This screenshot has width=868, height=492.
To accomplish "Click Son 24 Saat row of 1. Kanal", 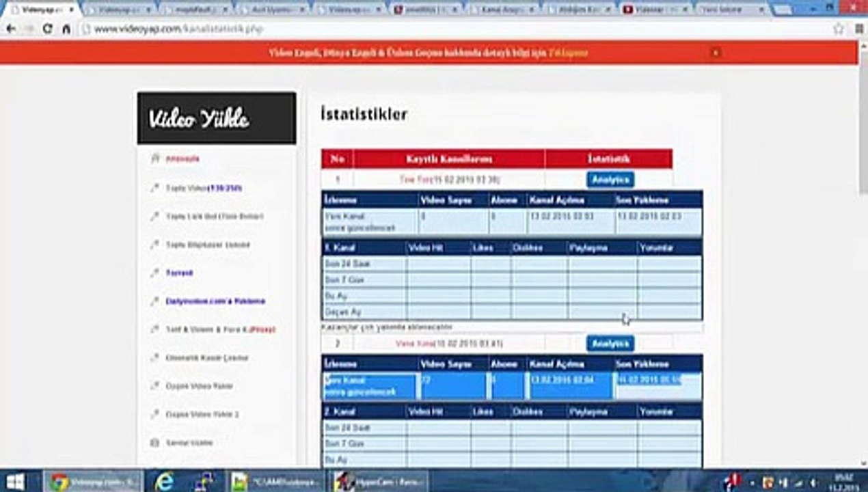I will [512, 264].
